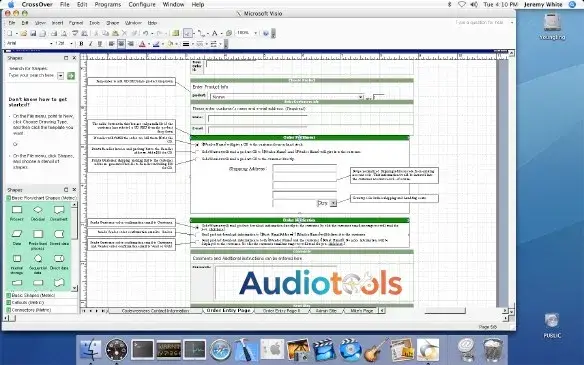The width and height of the screenshot is (584, 365).
Task: Click the Paste clipboard icon
Action: (x=115, y=34)
